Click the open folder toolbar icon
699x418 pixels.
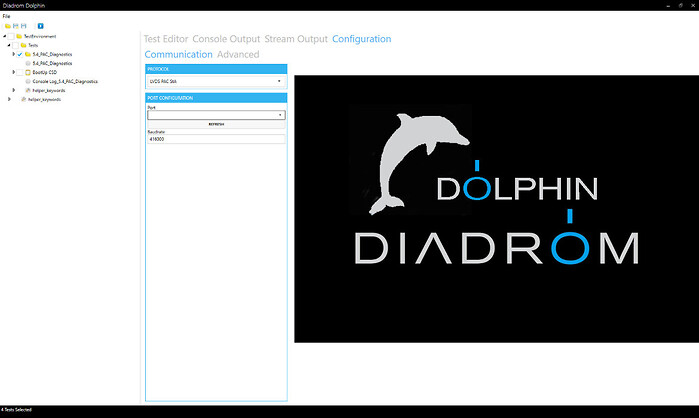coord(8,26)
